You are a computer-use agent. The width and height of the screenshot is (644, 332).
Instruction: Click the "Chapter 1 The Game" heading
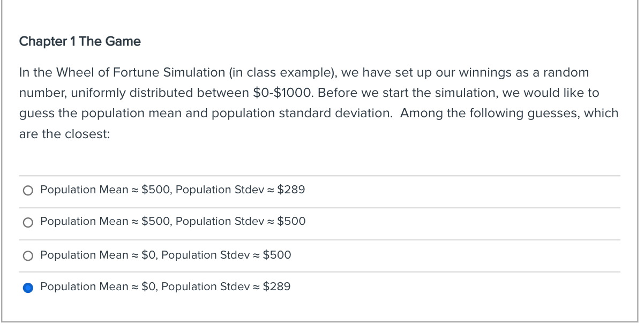point(80,42)
